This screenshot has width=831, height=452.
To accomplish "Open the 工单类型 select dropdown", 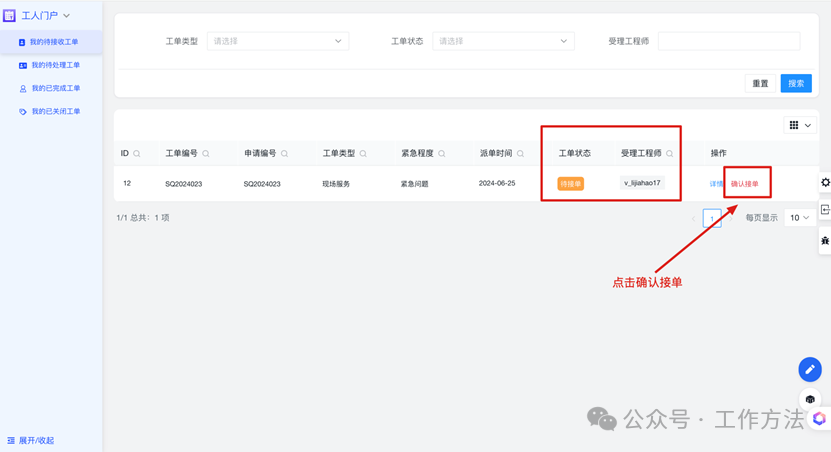I will pos(278,41).
